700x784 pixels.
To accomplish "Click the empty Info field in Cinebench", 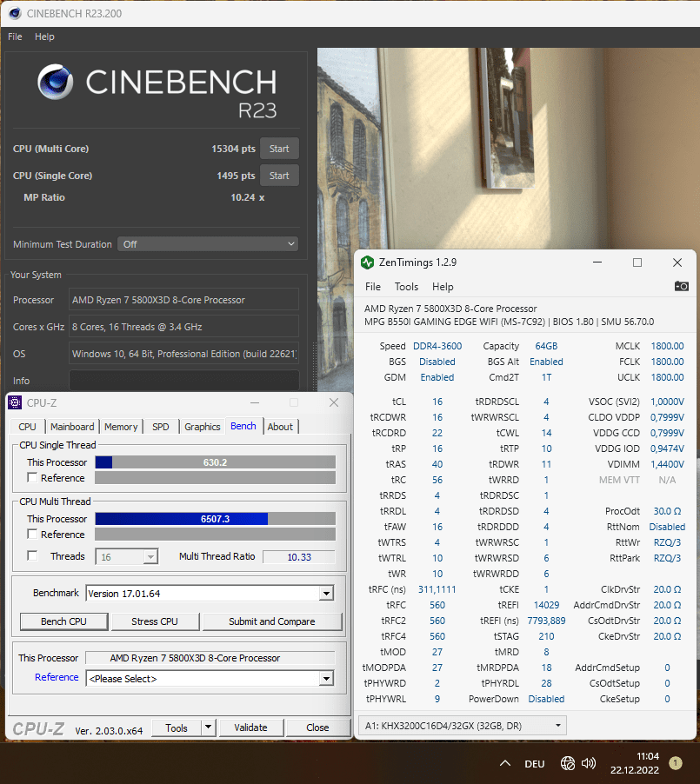I will click(183, 381).
